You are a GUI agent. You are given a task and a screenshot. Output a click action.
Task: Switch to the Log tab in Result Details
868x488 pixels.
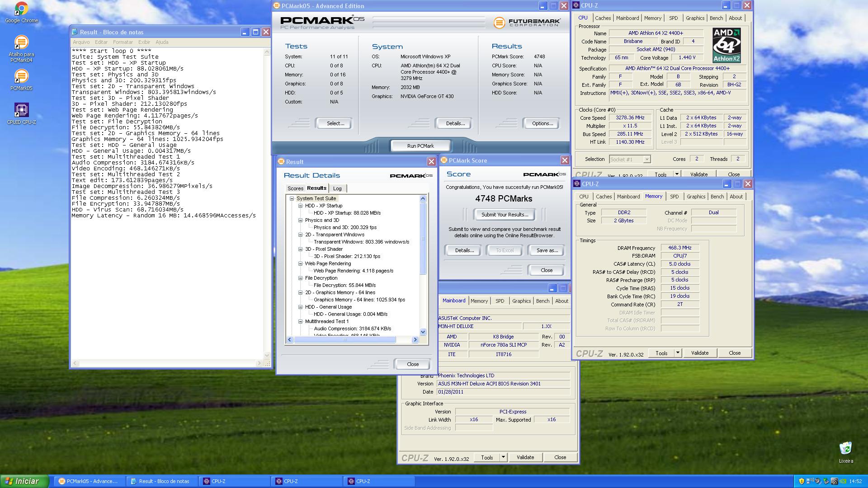click(x=337, y=188)
